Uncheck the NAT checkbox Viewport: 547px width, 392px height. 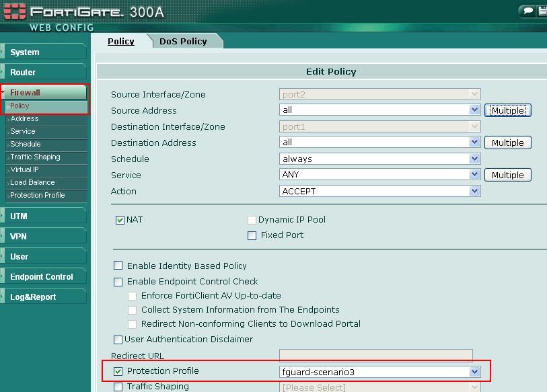[120, 220]
